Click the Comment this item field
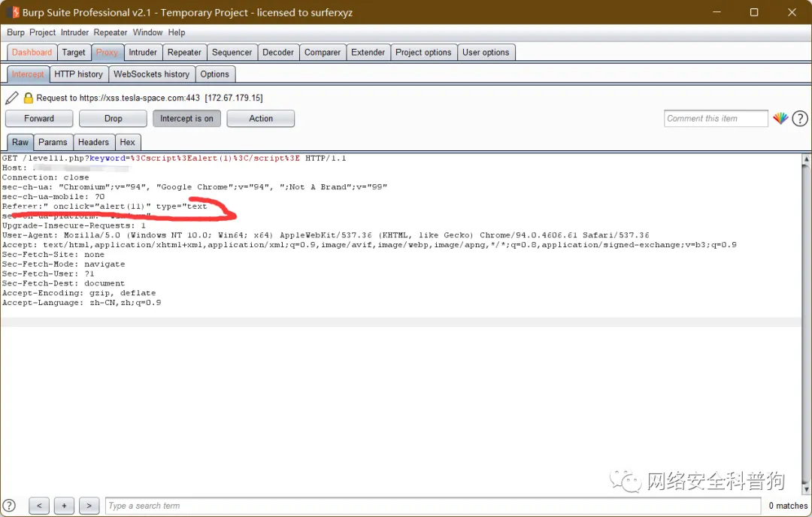This screenshot has height=517, width=812. coord(716,119)
